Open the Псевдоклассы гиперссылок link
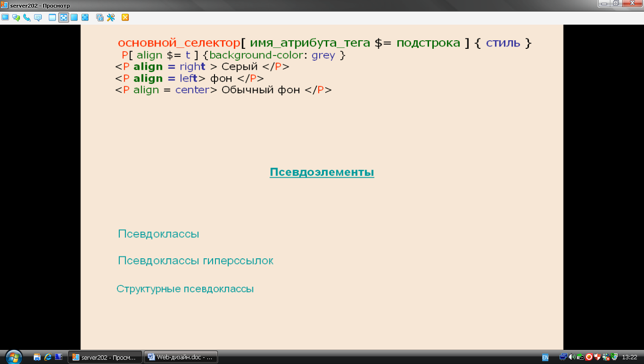644x364 pixels. [x=196, y=261]
